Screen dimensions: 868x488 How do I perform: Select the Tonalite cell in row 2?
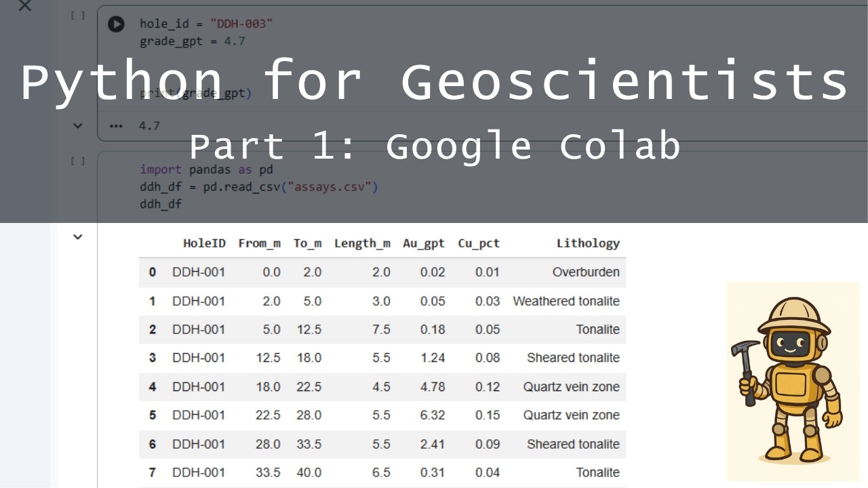click(598, 329)
